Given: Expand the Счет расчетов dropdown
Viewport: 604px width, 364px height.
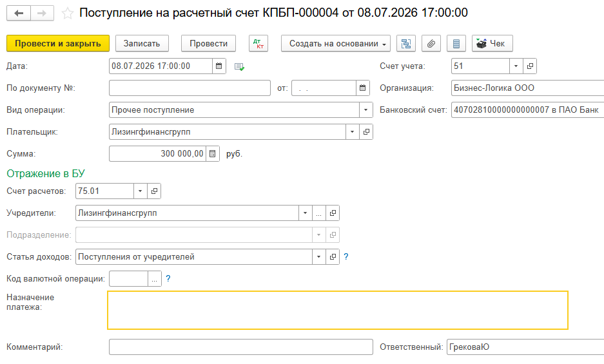Looking at the screenshot, I should (x=141, y=191).
